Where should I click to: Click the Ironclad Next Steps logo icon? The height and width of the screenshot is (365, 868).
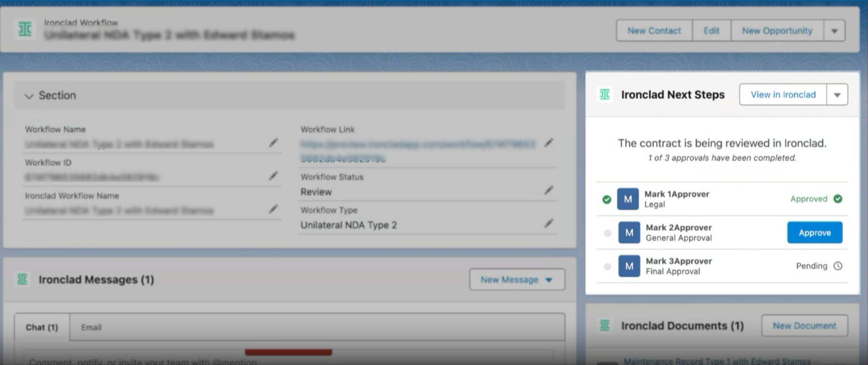click(x=605, y=94)
